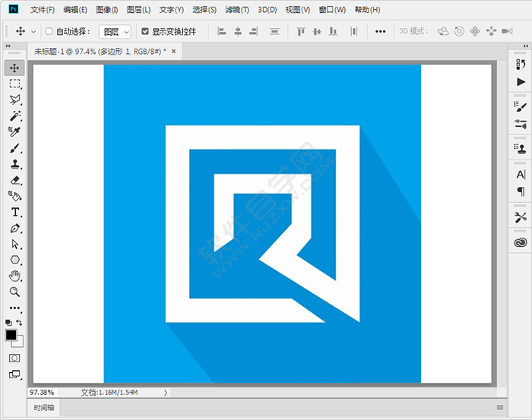Click the more align options button
The width and height of the screenshot is (532, 420).
pos(381,32)
